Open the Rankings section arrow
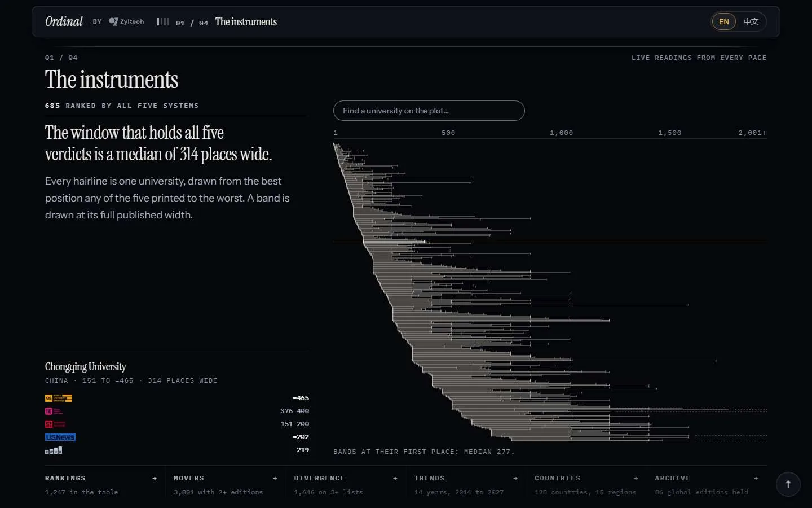Screen dimensions: 812x508 [x=155, y=478]
